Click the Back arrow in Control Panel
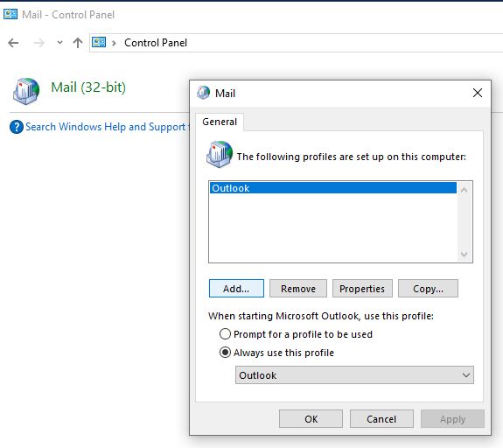This screenshot has width=503, height=448. point(13,43)
